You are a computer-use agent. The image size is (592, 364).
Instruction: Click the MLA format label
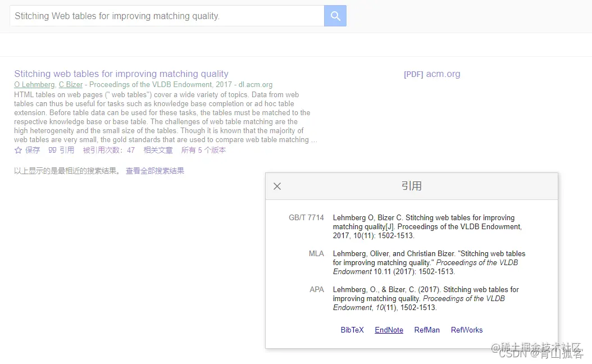coord(316,254)
